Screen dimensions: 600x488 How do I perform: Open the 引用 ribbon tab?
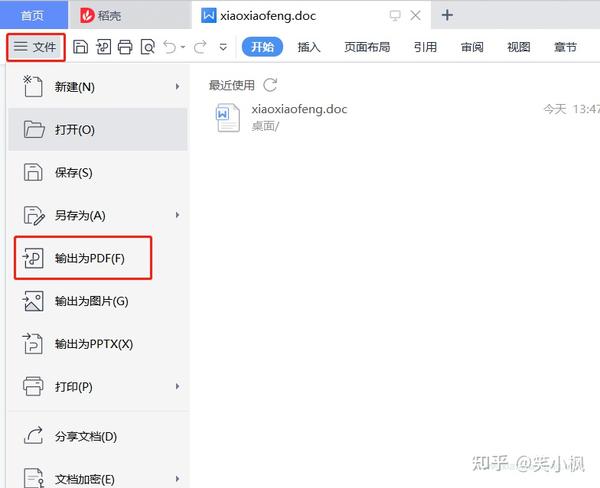click(425, 47)
